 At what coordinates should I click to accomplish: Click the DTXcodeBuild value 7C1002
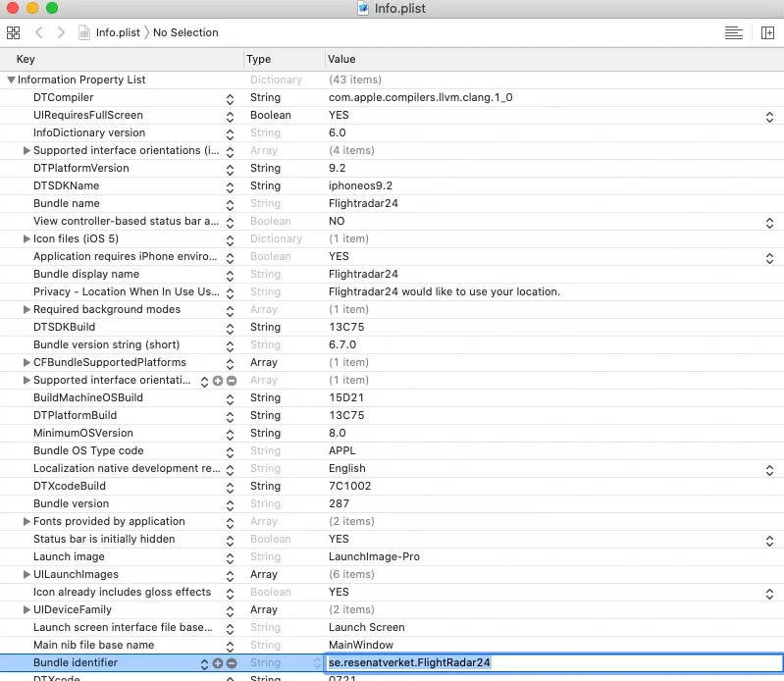point(350,486)
